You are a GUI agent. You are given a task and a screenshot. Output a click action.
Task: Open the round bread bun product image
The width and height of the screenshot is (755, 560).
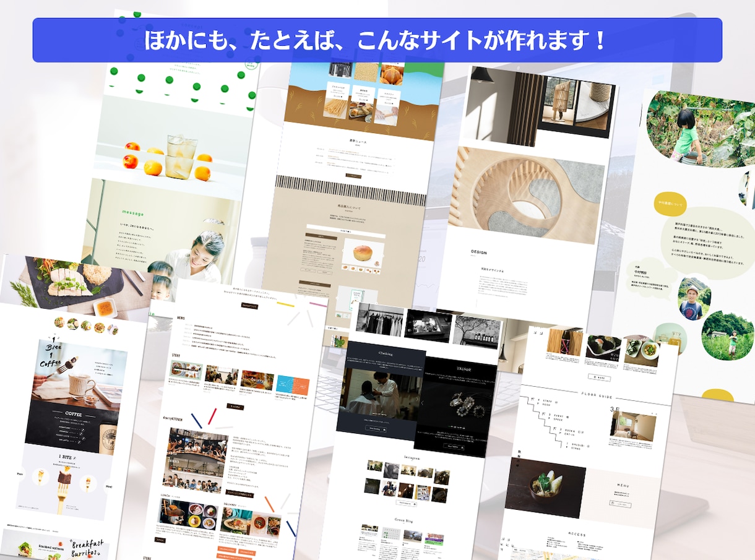click(361, 253)
